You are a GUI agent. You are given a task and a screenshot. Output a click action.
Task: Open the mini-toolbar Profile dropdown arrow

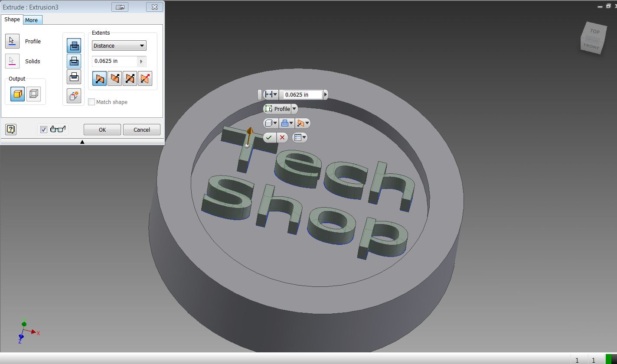pyautogui.click(x=294, y=109)
